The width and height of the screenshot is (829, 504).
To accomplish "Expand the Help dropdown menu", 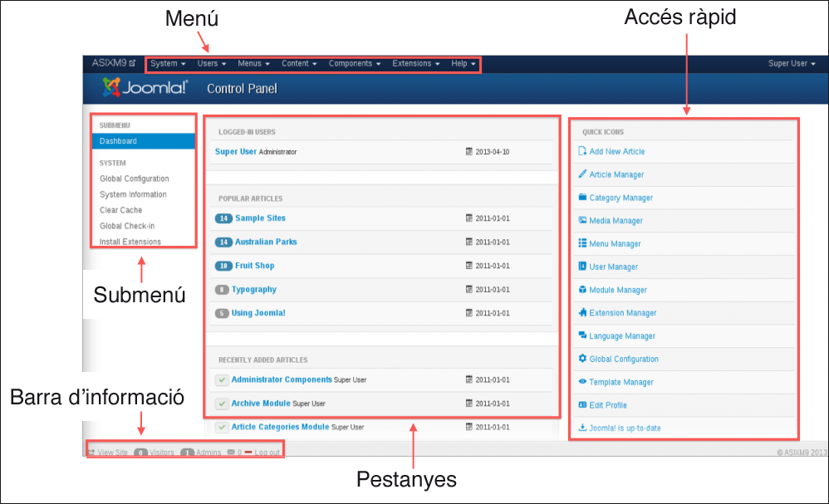I will click(x=464, y=63).
